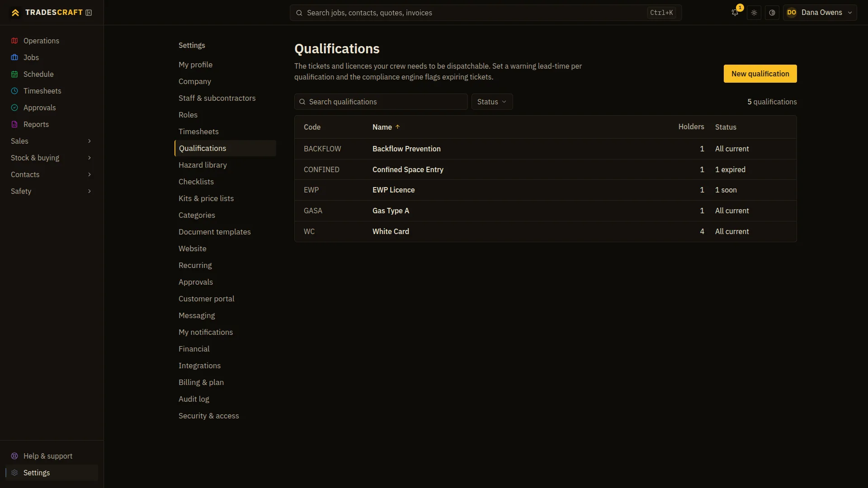The height and width of the screenshot is (488, 868).
Task: Open Audit log settings
Action: (225, 399)
